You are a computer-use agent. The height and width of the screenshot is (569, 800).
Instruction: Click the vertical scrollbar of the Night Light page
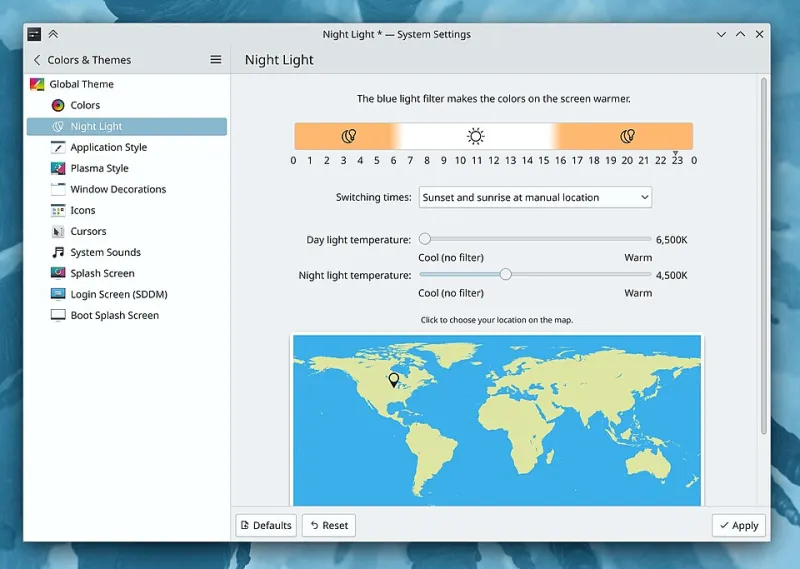764,255
